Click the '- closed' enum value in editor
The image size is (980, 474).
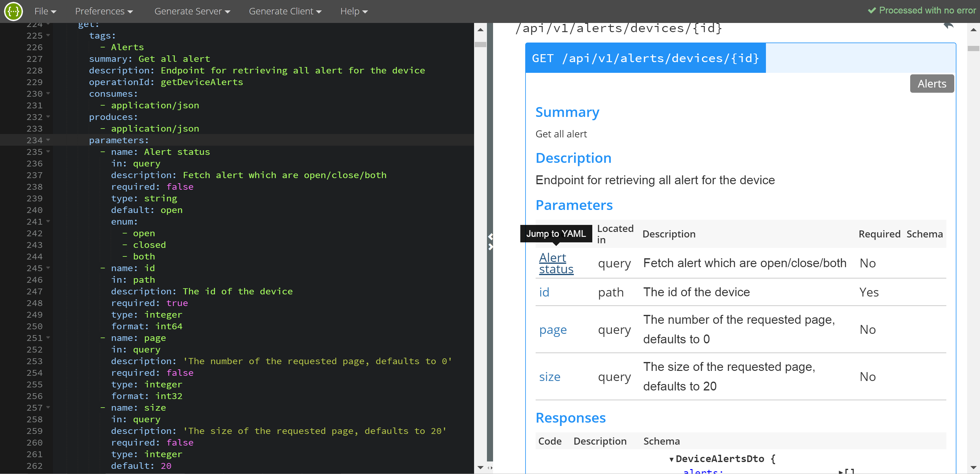coord(144,245)
